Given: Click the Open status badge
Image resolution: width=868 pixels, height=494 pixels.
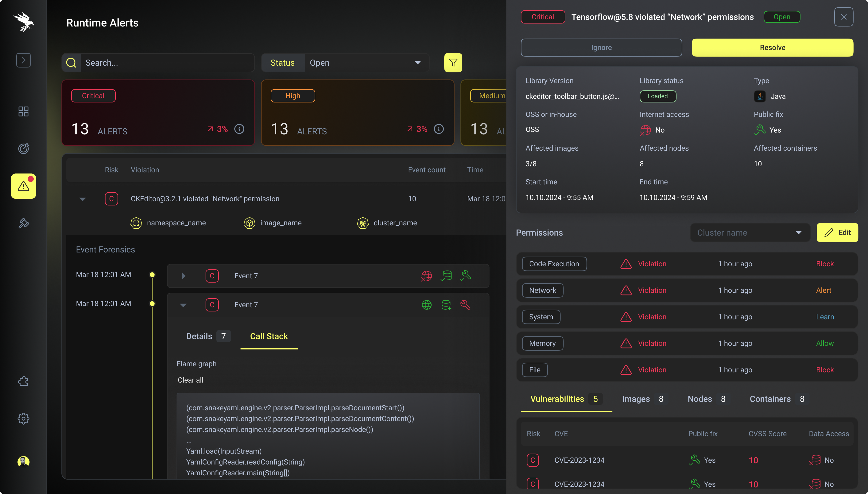Looking at the screenshot, I should [x=782, y=17].
